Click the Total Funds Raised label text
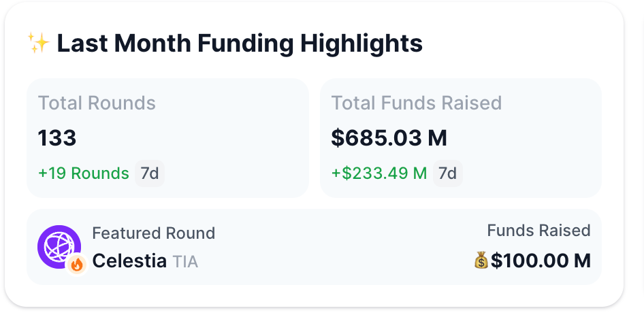The width and height of the screenshot is (644, 317). coord(417,103)
